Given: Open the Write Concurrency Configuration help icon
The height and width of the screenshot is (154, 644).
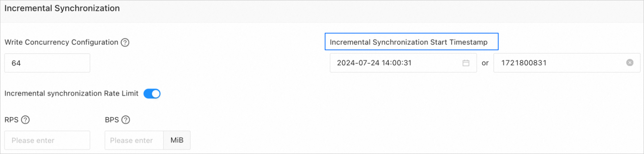Looking at the screenshot, I should click(125, 43).
